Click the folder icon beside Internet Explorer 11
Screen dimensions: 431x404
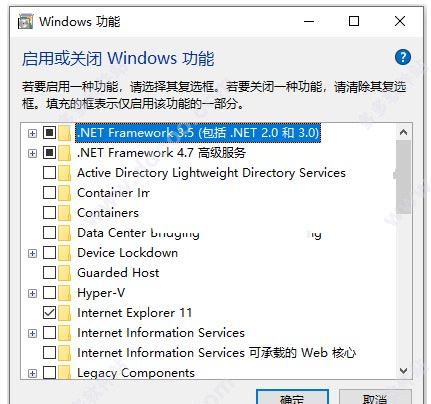pyautogui.click(x=64, y=313)
